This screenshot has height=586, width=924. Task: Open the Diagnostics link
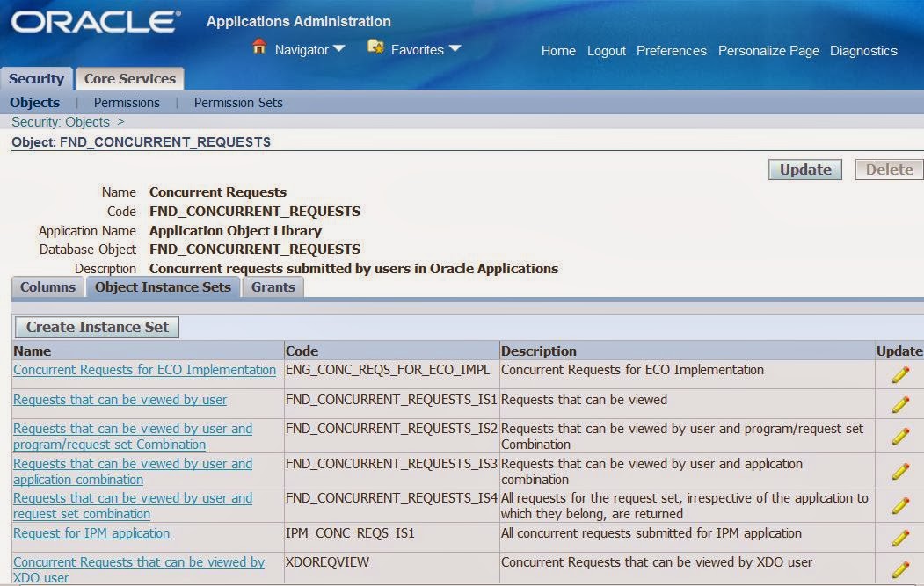(x=863, y=51)
